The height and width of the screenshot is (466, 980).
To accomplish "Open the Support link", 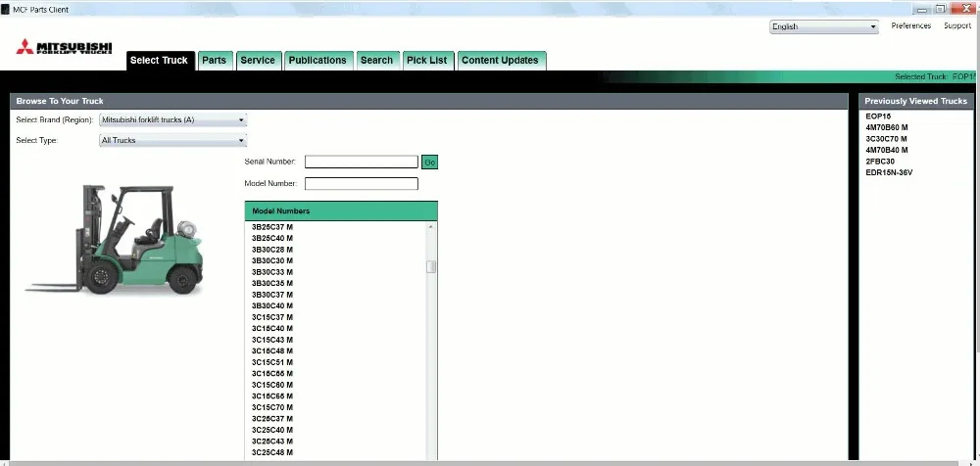I will [956, 25].
